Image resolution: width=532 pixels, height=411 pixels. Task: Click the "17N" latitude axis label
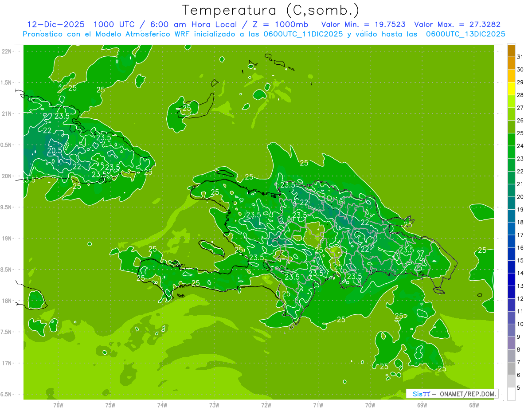click(8, 363)
